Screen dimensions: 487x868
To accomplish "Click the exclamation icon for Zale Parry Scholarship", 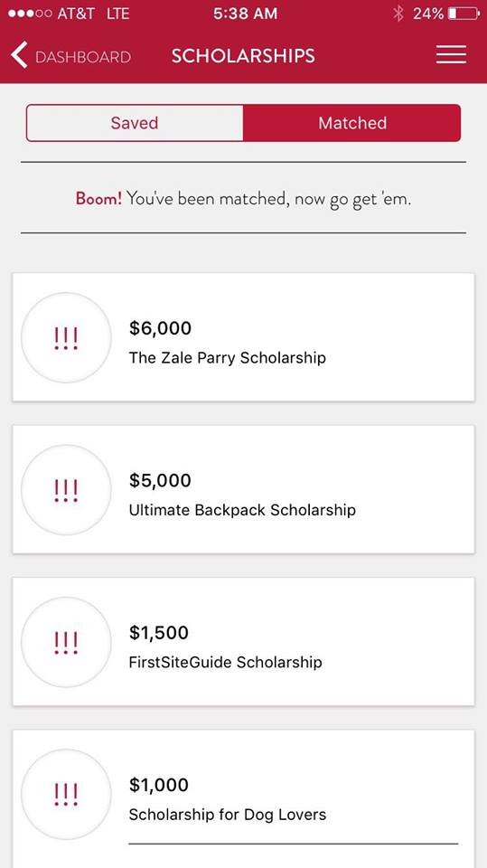I will click(x=67, y=337).
